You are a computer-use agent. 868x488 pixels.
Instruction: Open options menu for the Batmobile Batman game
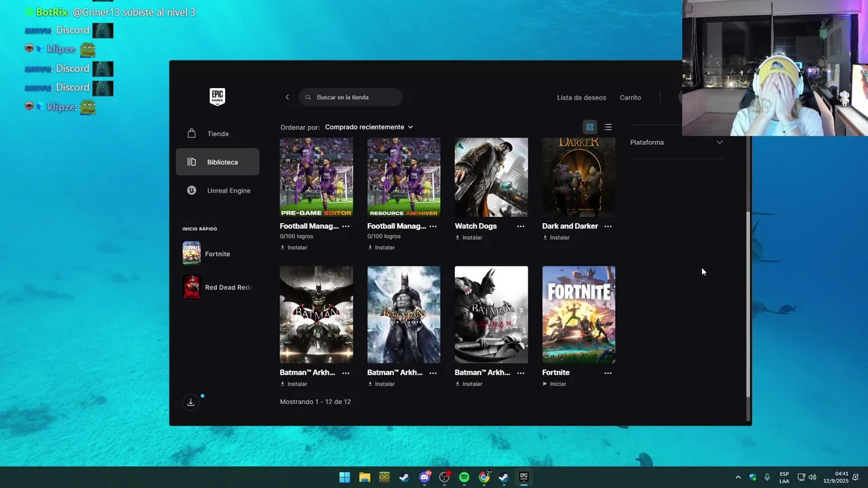coord(346,373)
